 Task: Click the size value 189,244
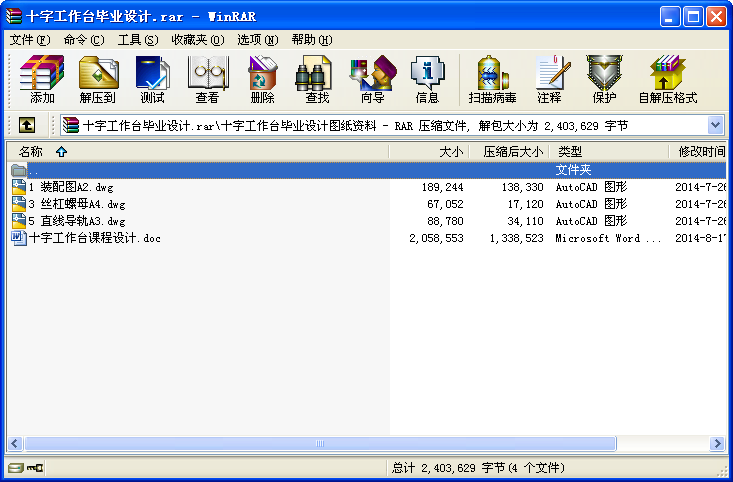click(442, 187)
